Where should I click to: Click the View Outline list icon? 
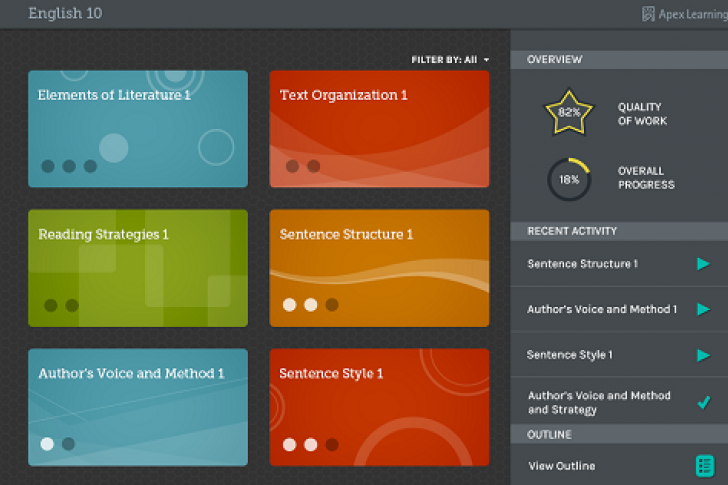click(x=705, y=465)
